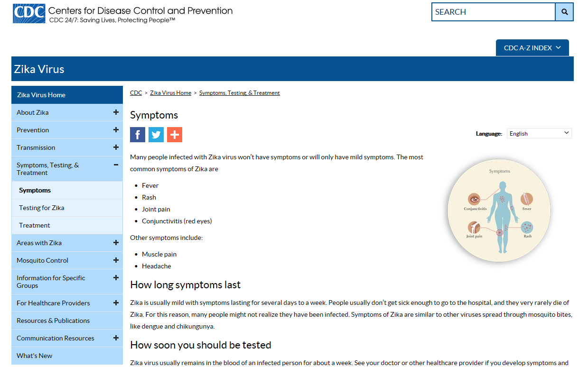Expand the Transmission plus icon
The height and width of the screenshot is (367, 588).
[116, 147]
